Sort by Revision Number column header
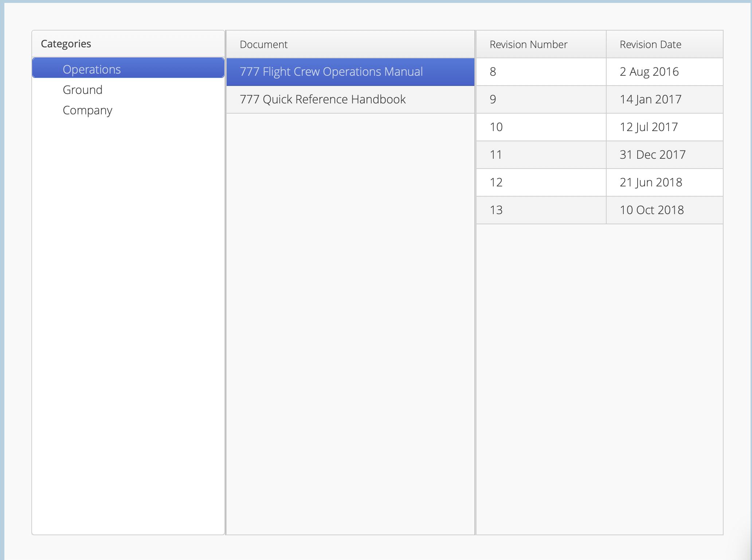This screenshot has height=560, width=752. [x=528, y=44]
